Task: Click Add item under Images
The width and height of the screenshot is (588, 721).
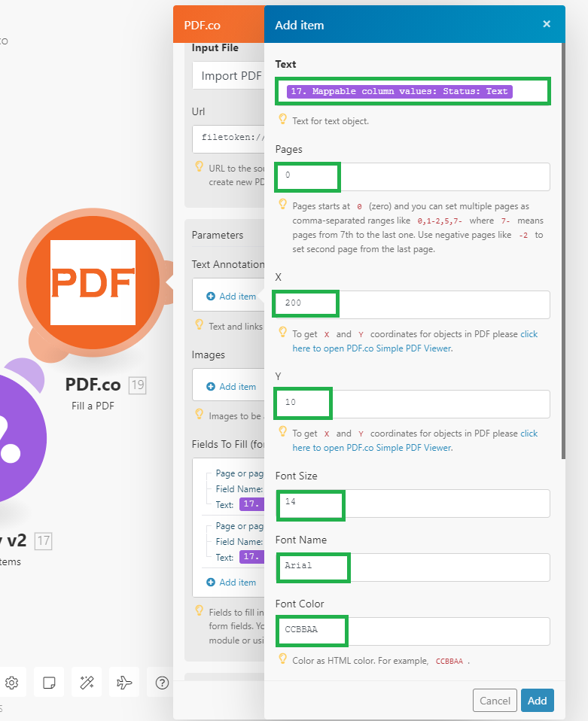Action: tap(231, 387)
